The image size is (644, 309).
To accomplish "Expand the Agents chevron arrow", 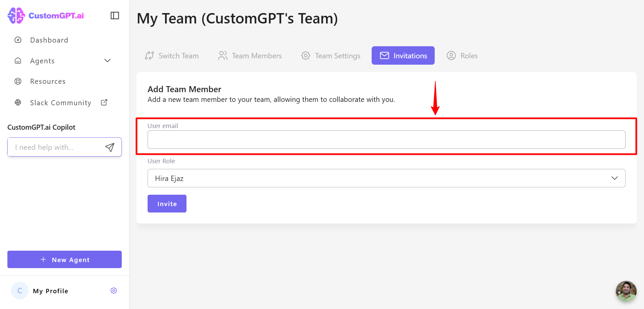I will click(x=107, y=61).
